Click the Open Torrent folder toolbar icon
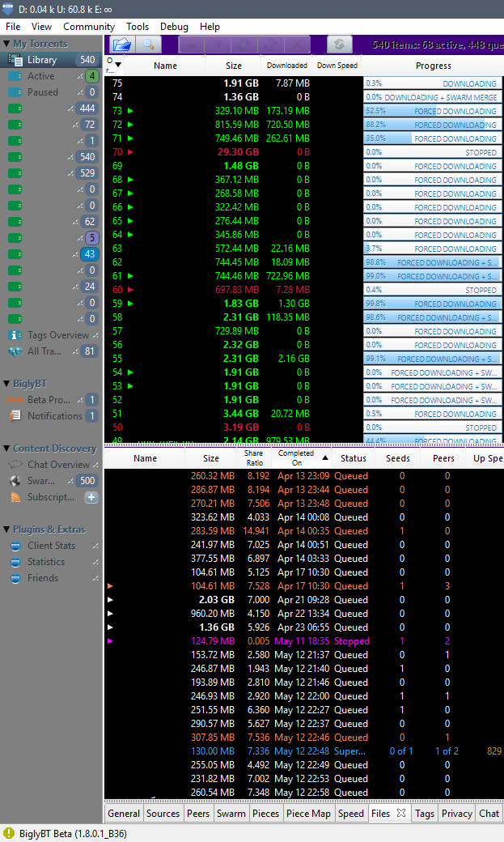 click(122, 45)
